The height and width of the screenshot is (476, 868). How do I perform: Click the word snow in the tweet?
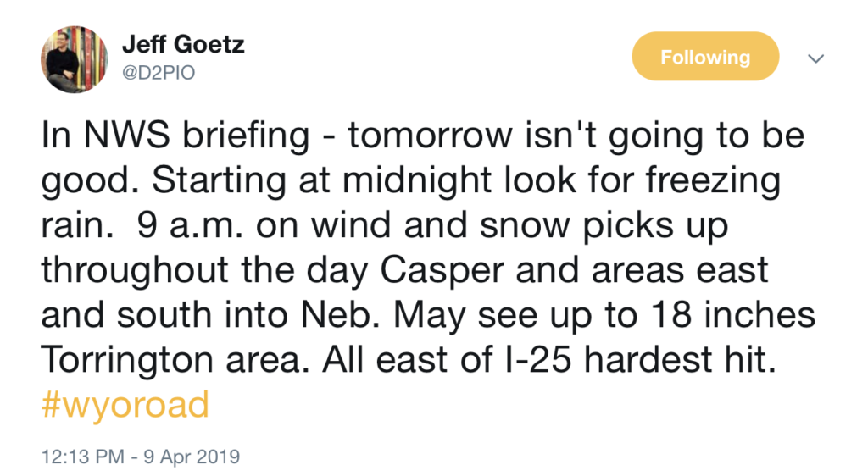pyautogui.click(x=525, y=227)
